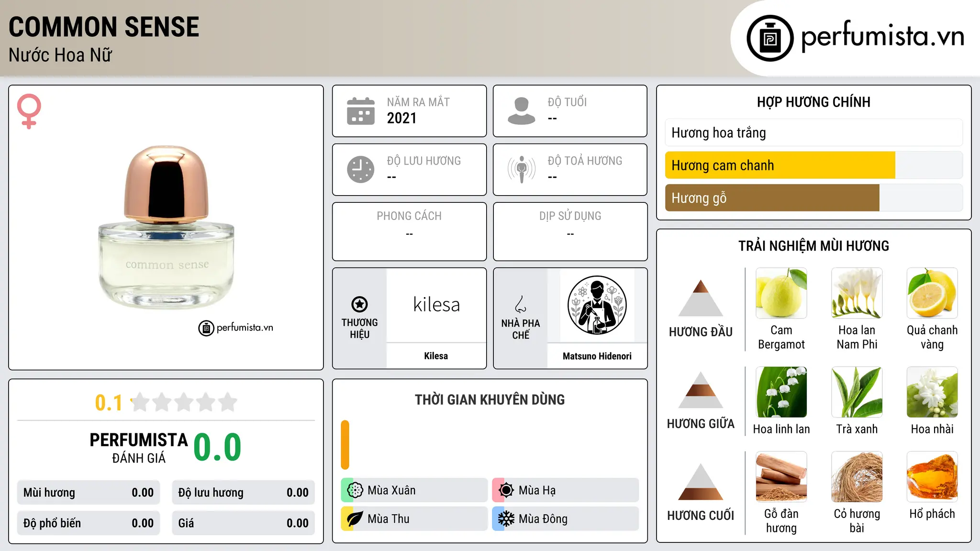Click the star badge icon above Thương hiệu

click(x=359, y=304)
